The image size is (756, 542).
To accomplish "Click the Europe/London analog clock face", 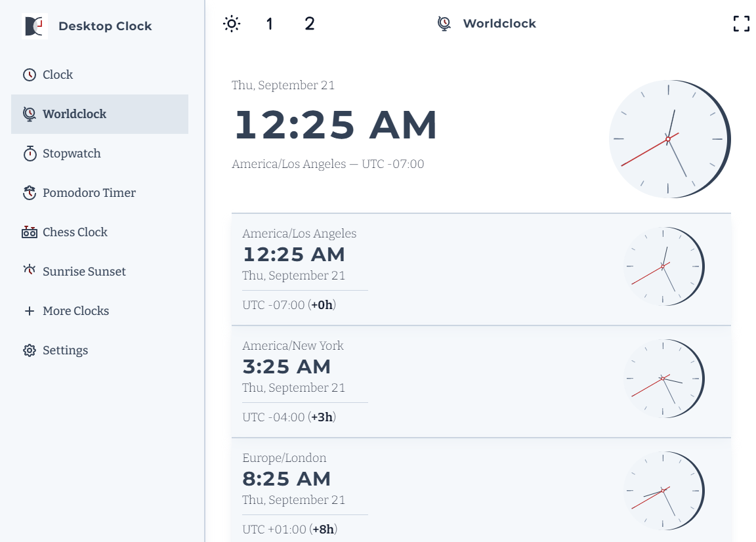I will [663, 491].
